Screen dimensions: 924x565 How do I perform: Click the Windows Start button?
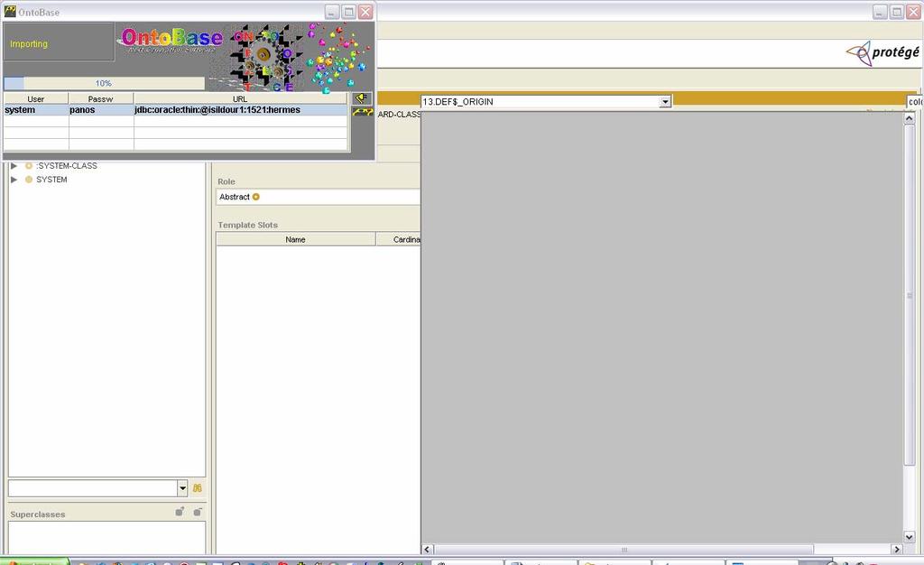point(34,561)
